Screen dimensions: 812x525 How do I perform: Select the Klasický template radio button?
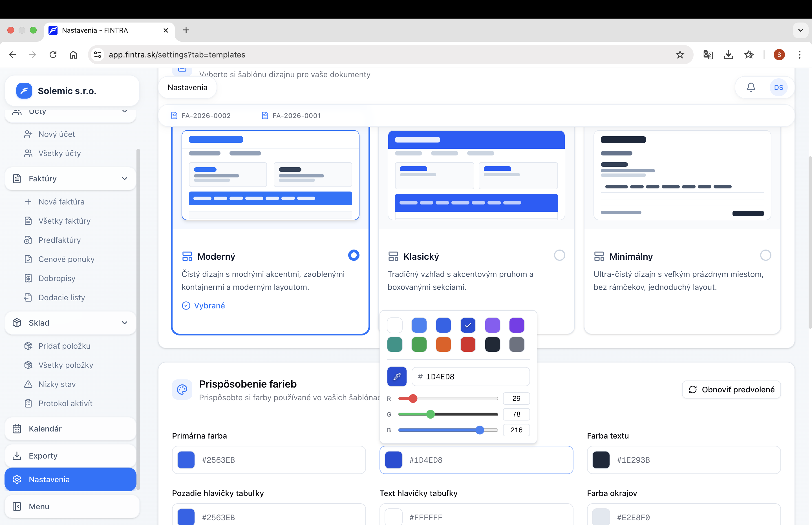point(560,255)
